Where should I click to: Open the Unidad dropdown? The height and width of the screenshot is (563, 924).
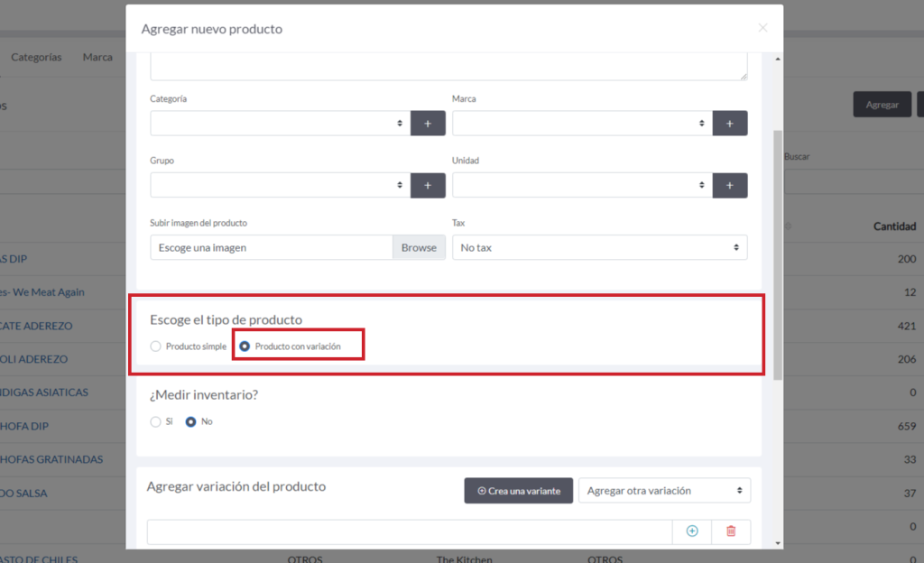pos(581,185)
